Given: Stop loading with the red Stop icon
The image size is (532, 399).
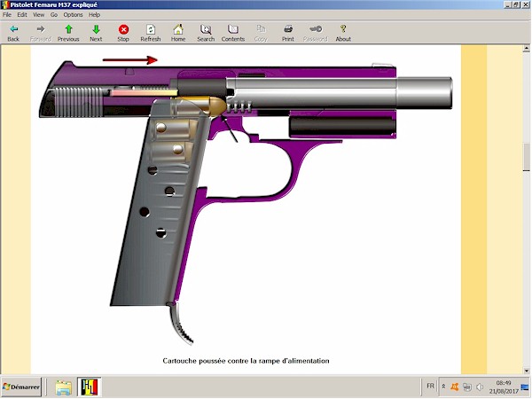Looking at the screenshot, I should pyautogui.click(x=123, y=33).
